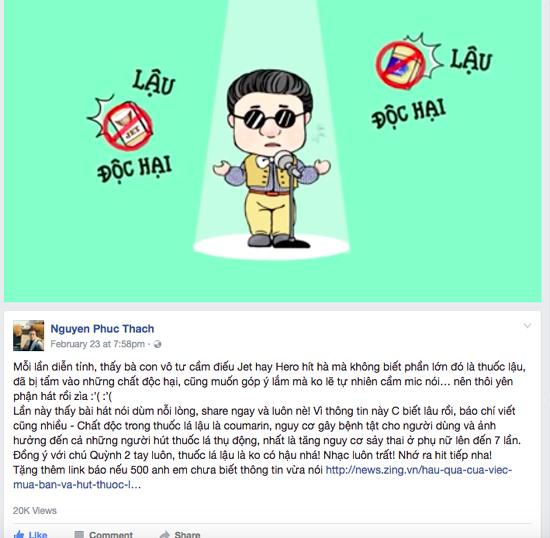This screenshot has width=550, height=538.
Task: Open Nguyen Phuc Thach's profile name link
Action: (x=102, y=329)
